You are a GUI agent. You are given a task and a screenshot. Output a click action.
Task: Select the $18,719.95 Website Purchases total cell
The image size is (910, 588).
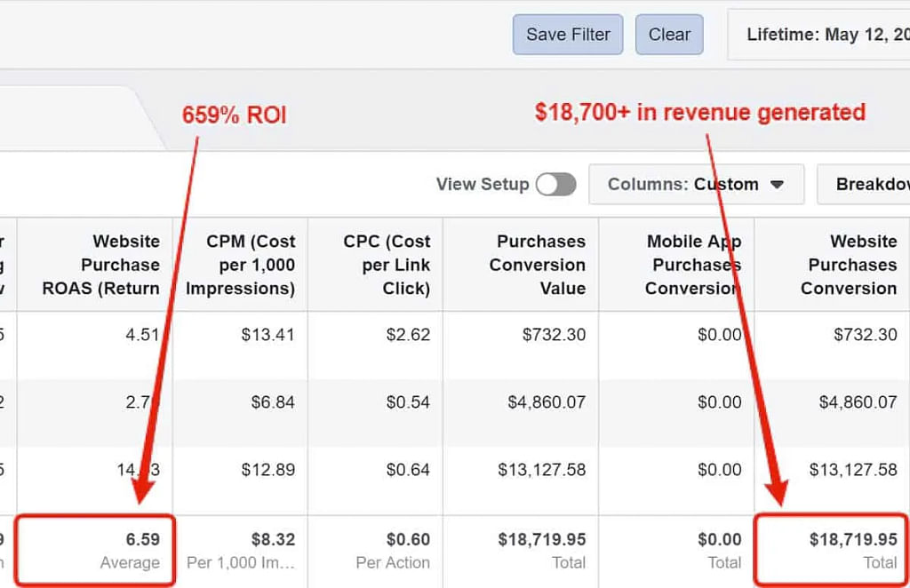point(853,540)
